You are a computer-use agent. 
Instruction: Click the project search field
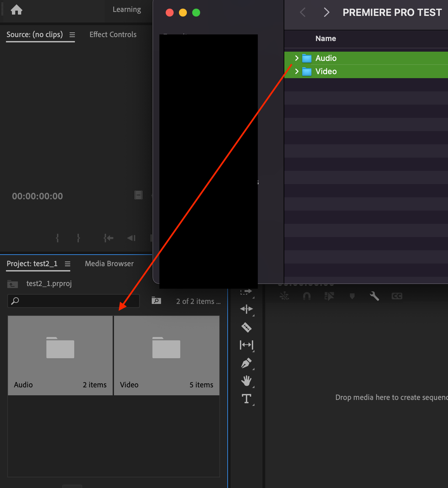[x=74, y=301]
